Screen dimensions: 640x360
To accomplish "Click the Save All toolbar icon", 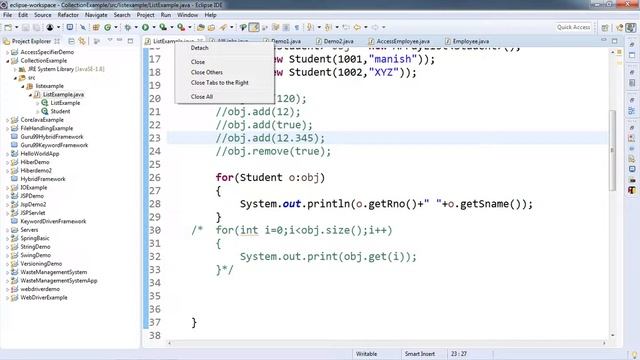I will tap(36, 27).
